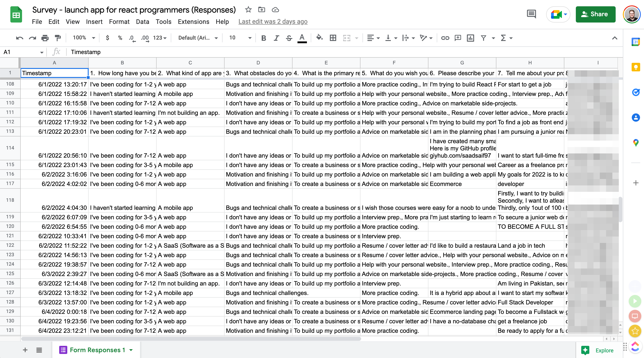This screenshot has height=358, width=644.
Task: Select the Paint format tool
Action: click(58, 38)
